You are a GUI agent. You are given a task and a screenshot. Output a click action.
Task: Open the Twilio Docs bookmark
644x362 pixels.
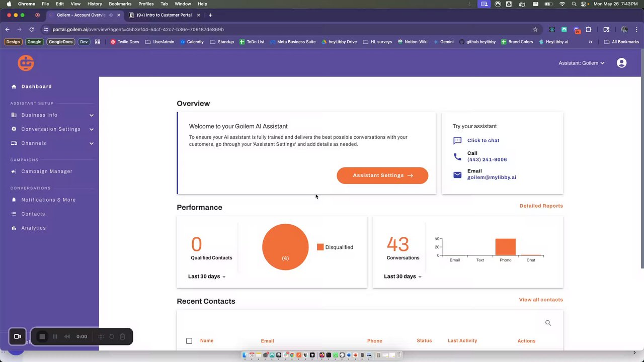click(125, 42)
